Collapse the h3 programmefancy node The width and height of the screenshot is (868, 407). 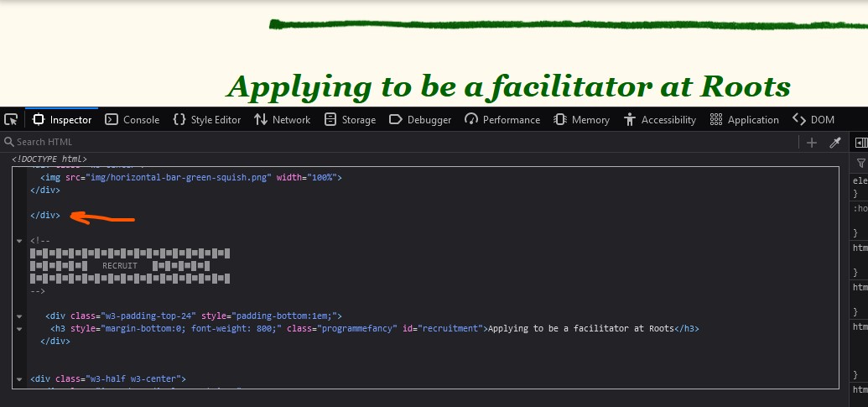click(x=19, y=329)
